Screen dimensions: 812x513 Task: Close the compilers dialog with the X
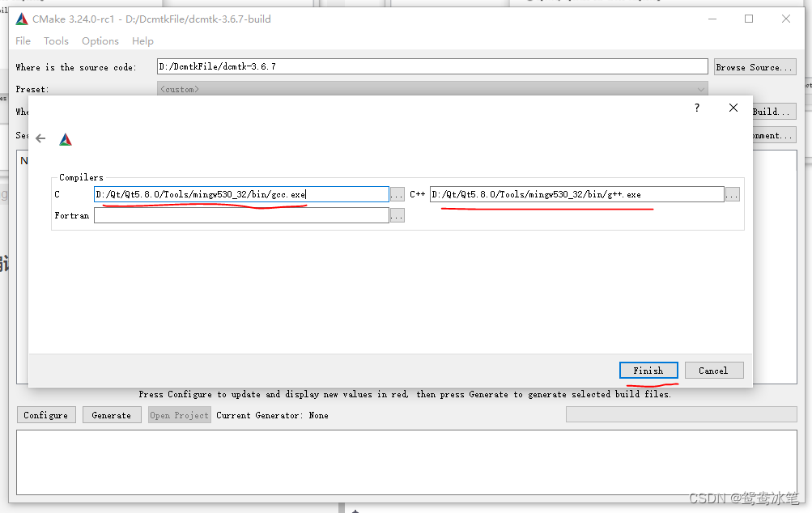(733, 108)
